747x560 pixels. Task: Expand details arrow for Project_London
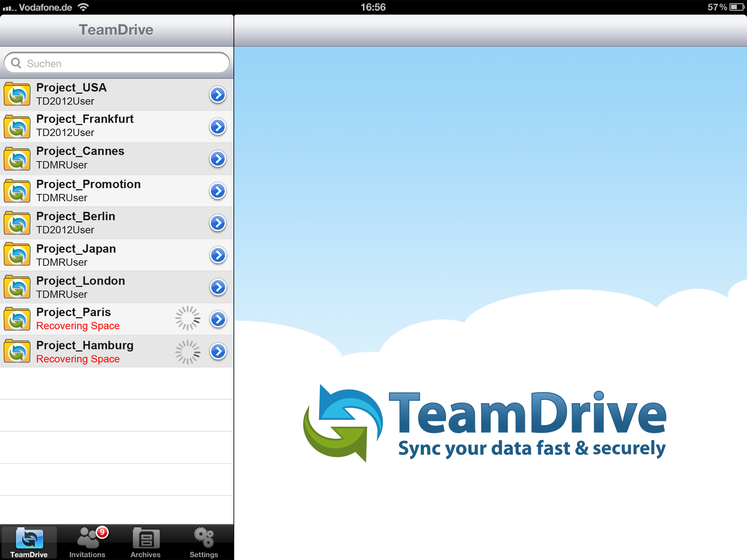click(x=218, y=287)
